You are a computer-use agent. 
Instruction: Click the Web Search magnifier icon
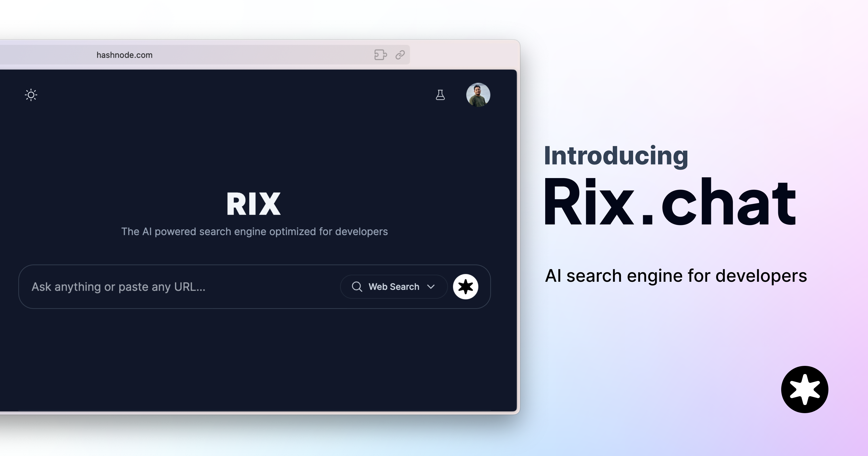(x=357, y=286)
